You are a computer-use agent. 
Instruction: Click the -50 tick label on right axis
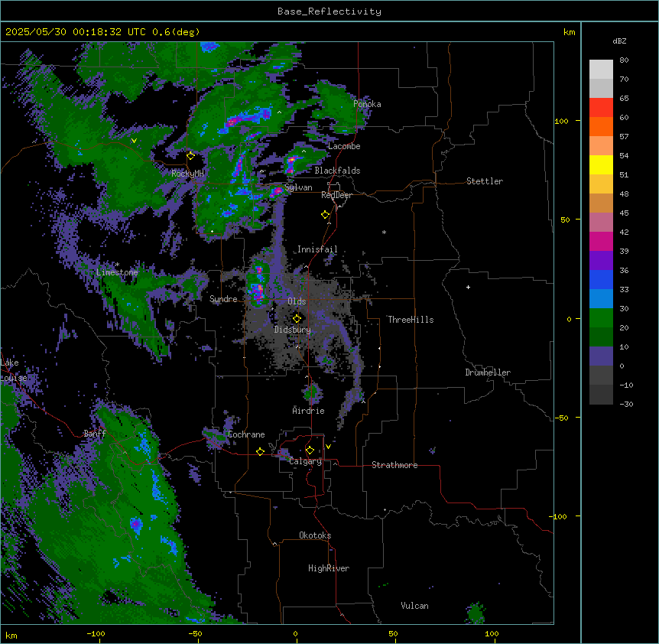[x=561, y=418]
